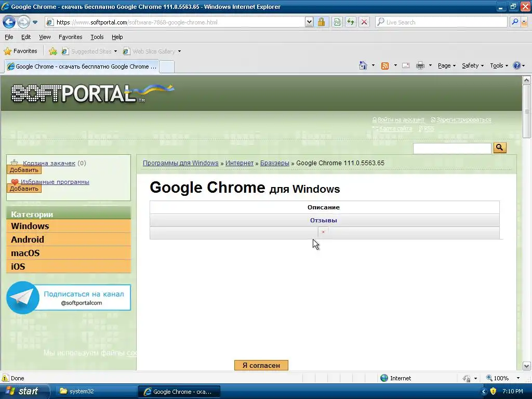
Task: Expand the Print dropdown arrow
Action: pyautogui.click(x=430, y=65)
